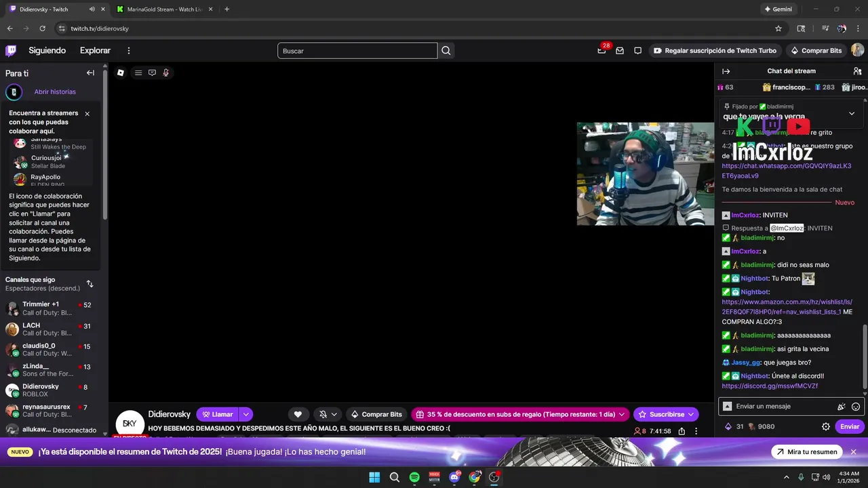
Task: Open Spotify from the taskbar
Action: (414, 477)
